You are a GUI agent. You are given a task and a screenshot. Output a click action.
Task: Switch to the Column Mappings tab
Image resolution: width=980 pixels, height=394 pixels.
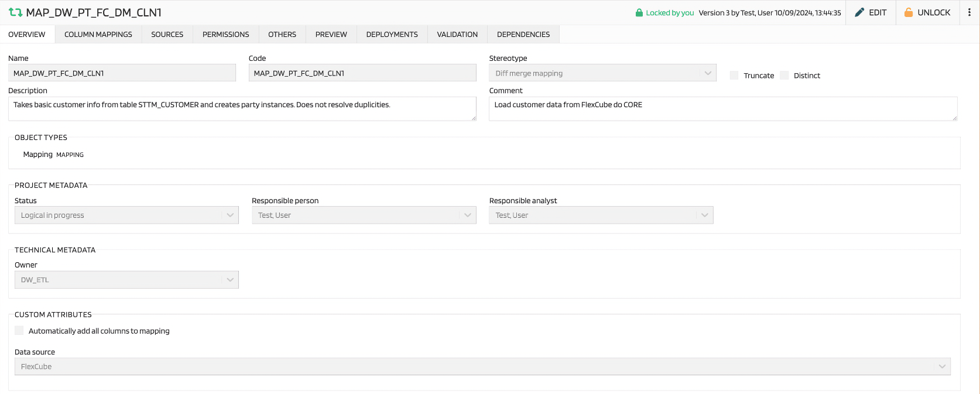pos(98,35)
